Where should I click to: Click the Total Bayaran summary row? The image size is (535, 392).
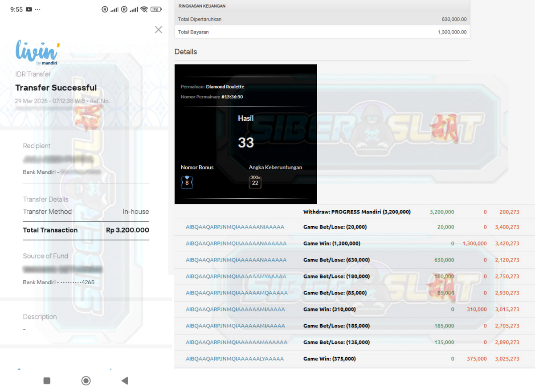(322, 32)
